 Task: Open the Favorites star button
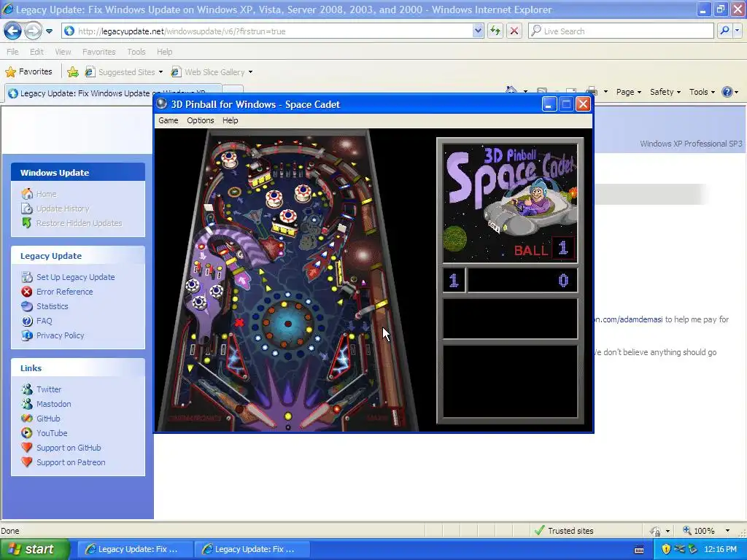28,72
